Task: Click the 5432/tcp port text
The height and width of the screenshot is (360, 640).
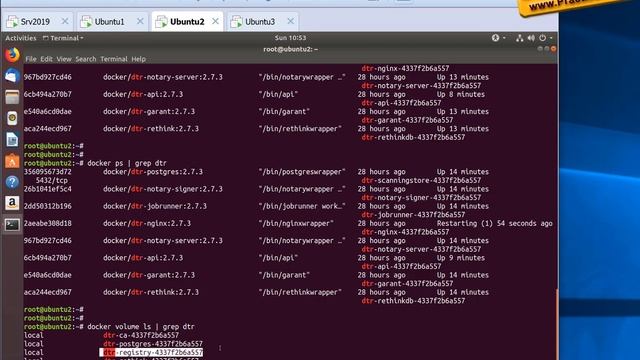Action: [51, 180]
